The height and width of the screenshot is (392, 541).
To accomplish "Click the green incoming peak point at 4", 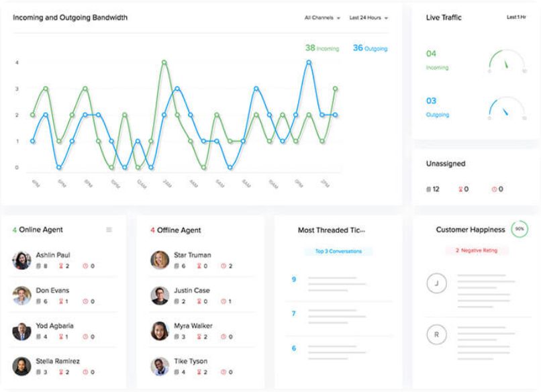I will pos(164,62).
